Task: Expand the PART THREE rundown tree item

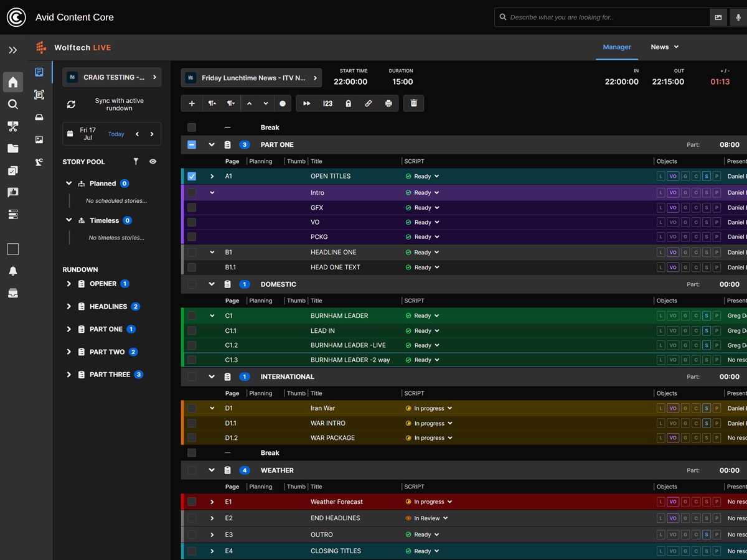Action: coord(69,375)
